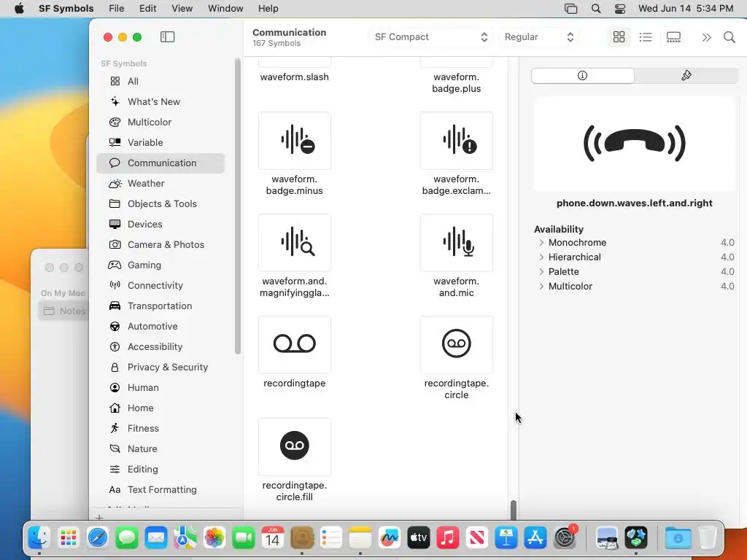
Task: Show more toolbar items via double chevron
Action: pyautogui.click(x=706, y=37)
